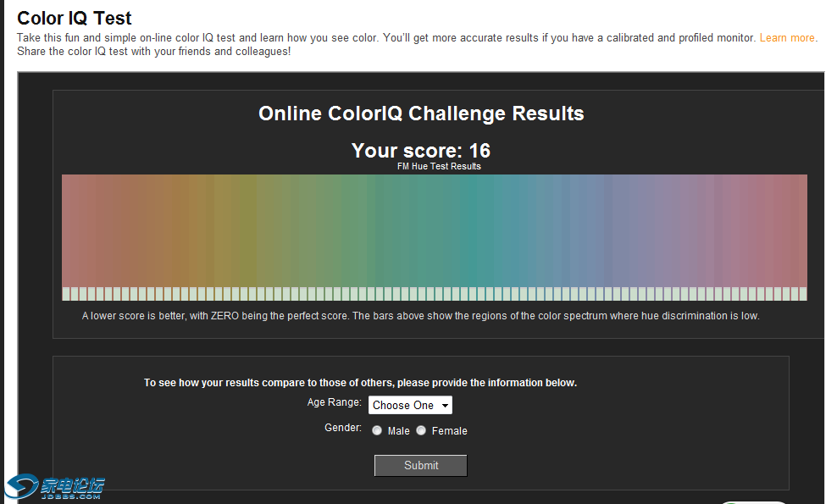Click the arrow on the Choose One combo box

(x=445, y=406)
